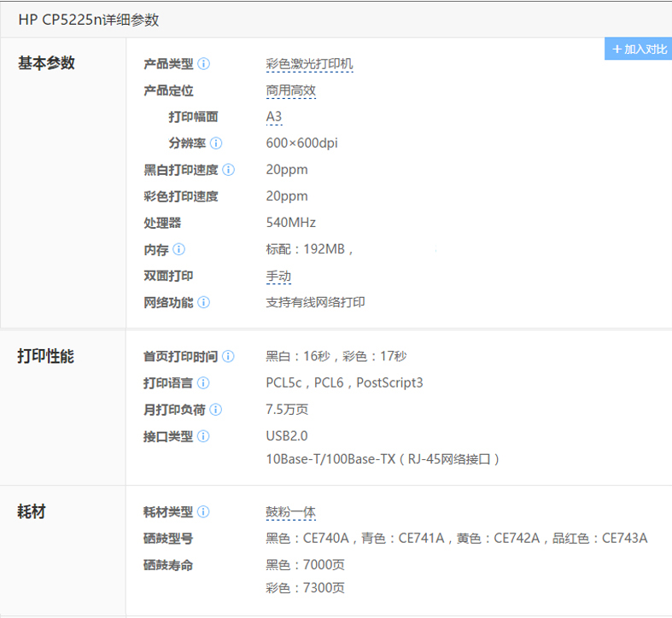The image size is (672, 618).
Task: Click the 7.5万页 monthly load value
Action: pyautogui.click(x=287, y=410)
